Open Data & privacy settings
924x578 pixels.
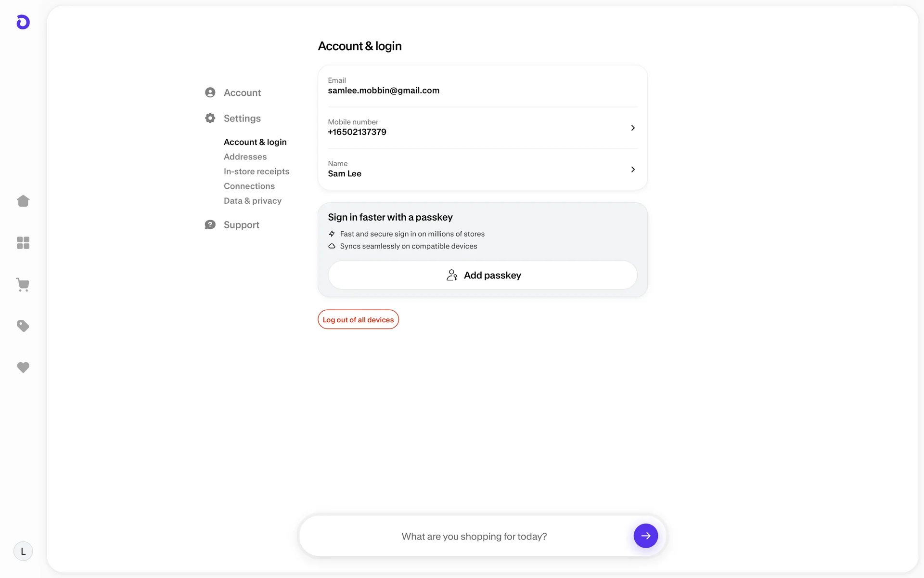pyautogui.click(x=253, y=201)
